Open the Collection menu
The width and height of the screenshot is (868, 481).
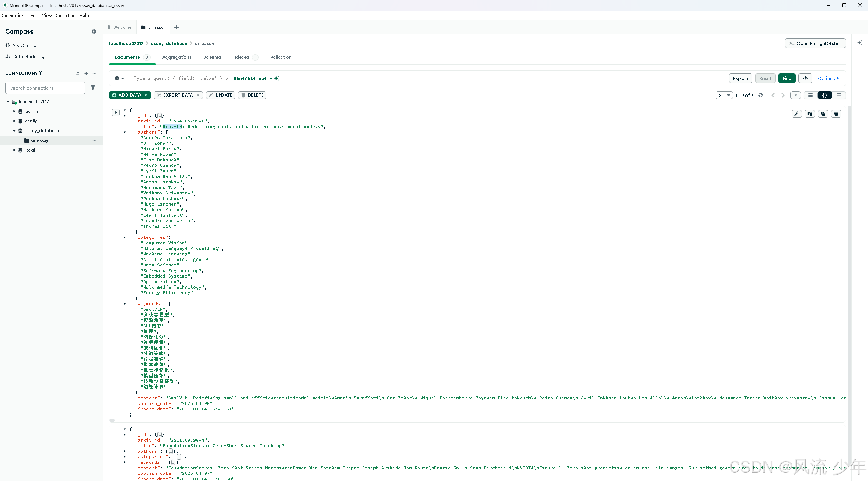coord(65,16)
